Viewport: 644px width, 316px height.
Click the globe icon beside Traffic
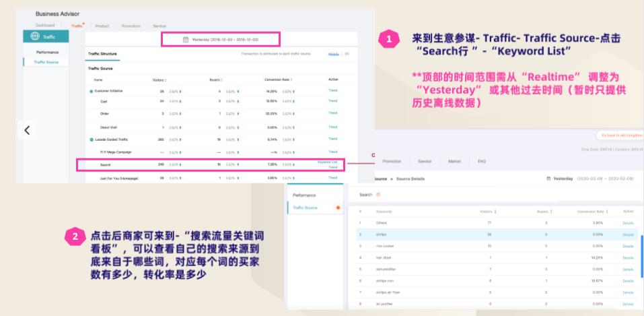(35, 36)
